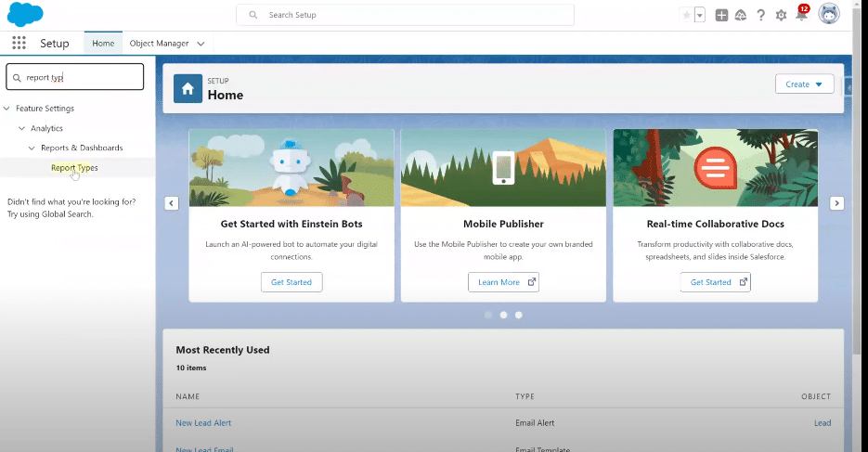Show the previous carousel card
The width and height of the screenshot is (868, 452).
pyautogui.click(x=172, y=203)
